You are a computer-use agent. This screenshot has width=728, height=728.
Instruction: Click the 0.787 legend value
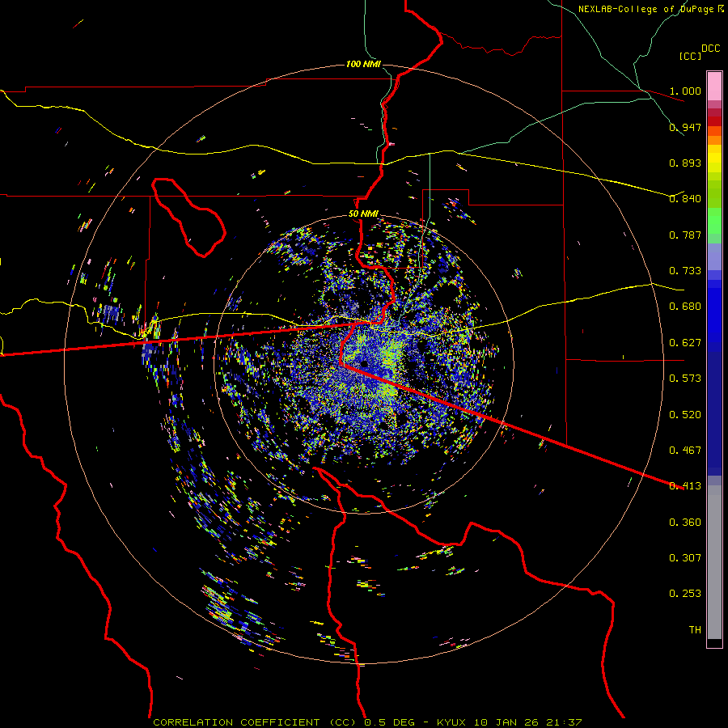click(x=685, y=235)
